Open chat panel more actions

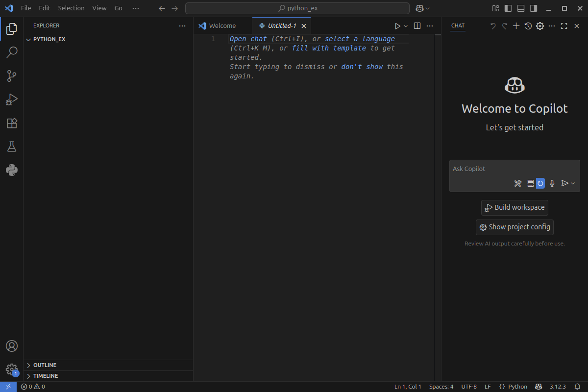[552, 26]
